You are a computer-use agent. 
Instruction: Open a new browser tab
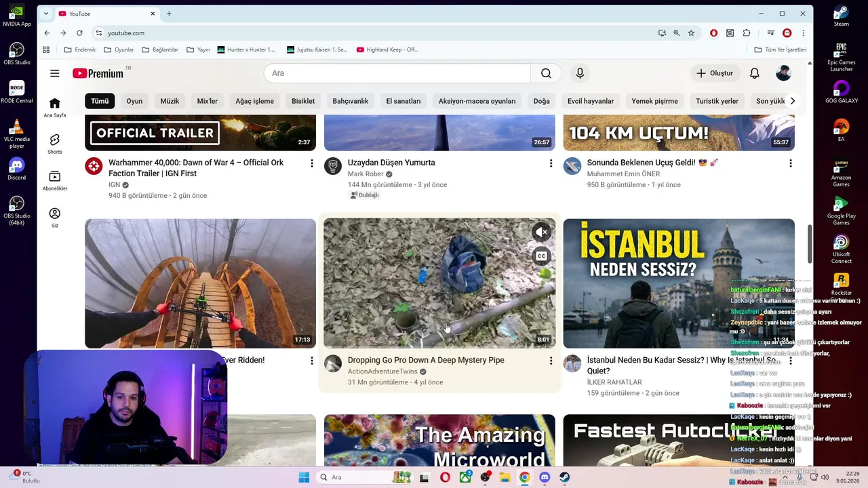click(169, 14)
